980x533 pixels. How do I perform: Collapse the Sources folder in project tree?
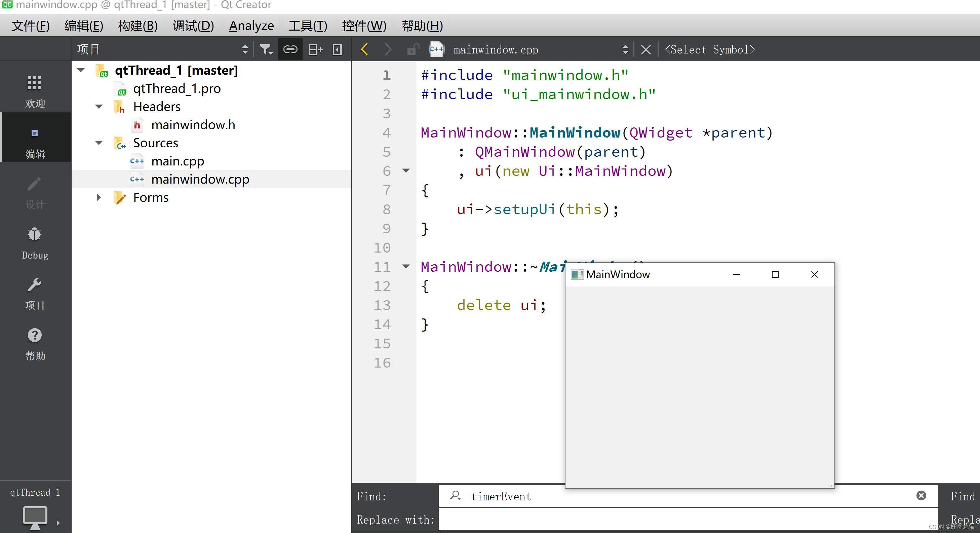[x=98, y=143]
